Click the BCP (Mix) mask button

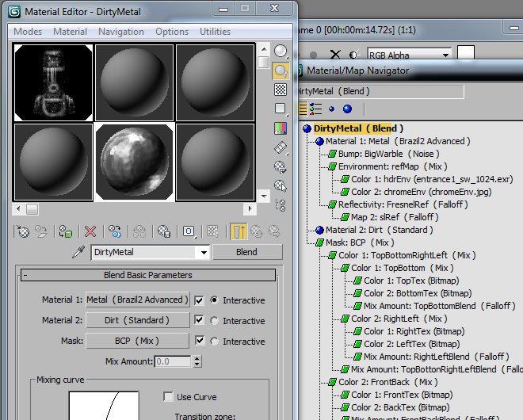137,341
